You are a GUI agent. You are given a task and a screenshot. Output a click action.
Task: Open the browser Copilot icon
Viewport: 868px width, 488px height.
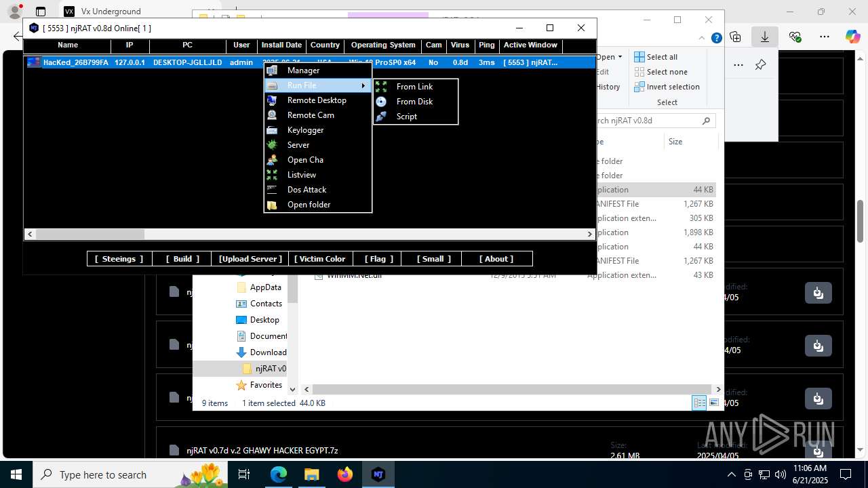pos(852,37)
